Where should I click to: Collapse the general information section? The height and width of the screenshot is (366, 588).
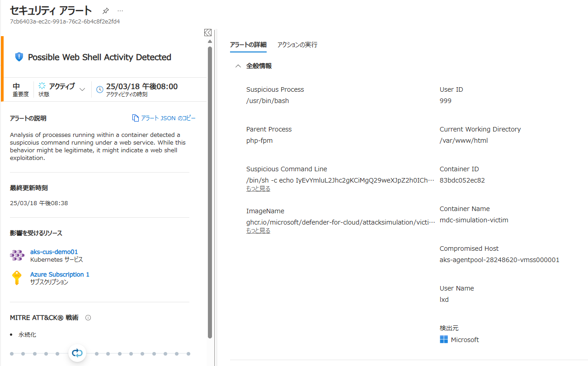(238, 66)
